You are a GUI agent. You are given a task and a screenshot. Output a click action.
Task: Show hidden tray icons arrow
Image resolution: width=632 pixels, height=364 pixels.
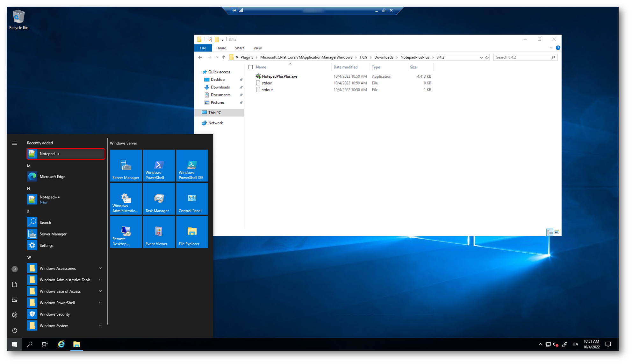(x=540, y=344)
